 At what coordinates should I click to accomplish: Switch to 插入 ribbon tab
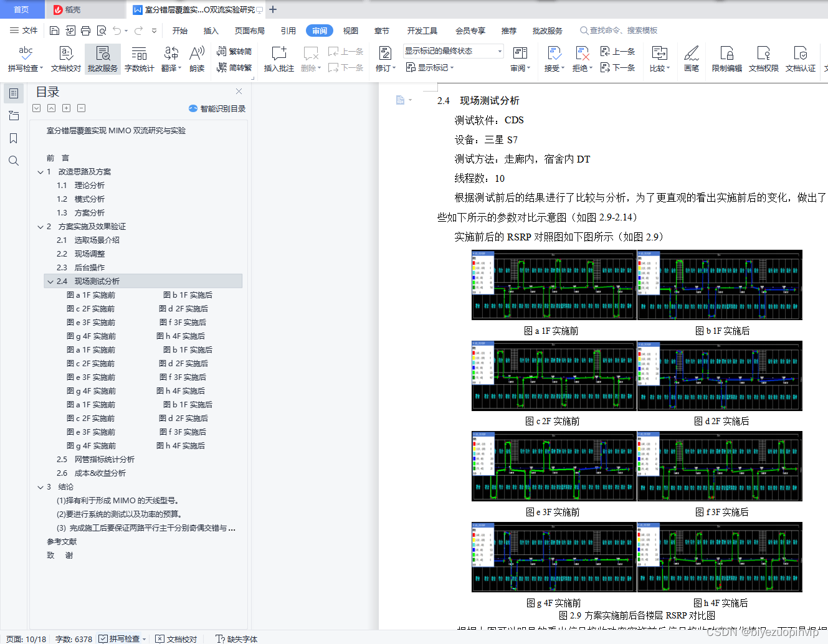click(211, 31)
